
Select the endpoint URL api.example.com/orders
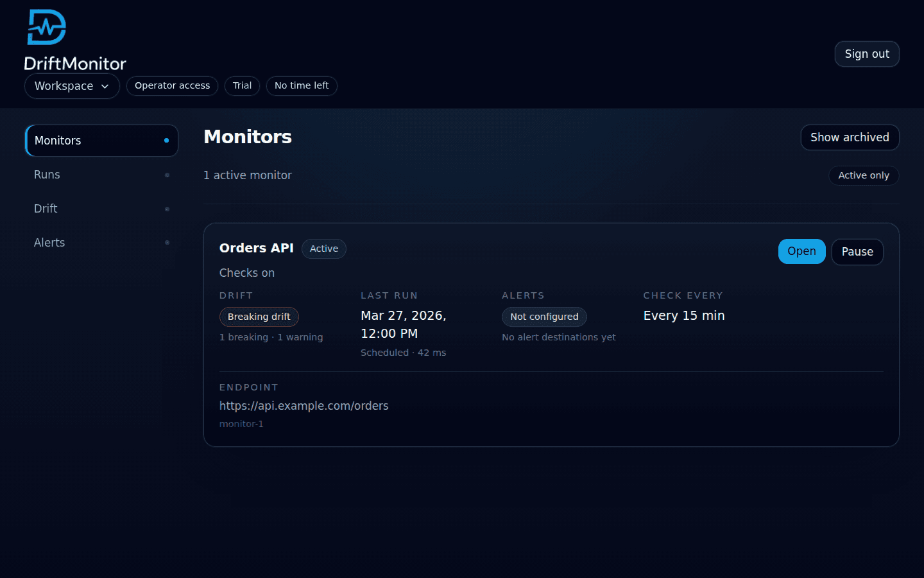click(304, 405)
